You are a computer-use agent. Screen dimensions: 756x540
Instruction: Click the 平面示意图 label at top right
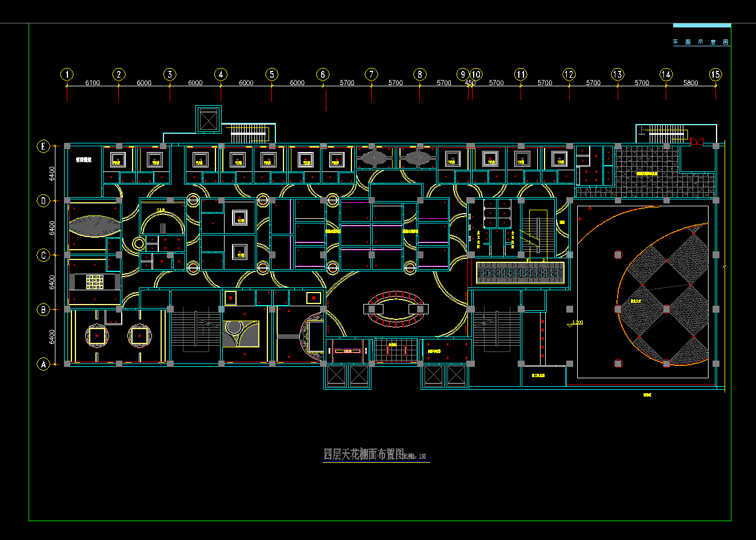[x=701, y=42]
